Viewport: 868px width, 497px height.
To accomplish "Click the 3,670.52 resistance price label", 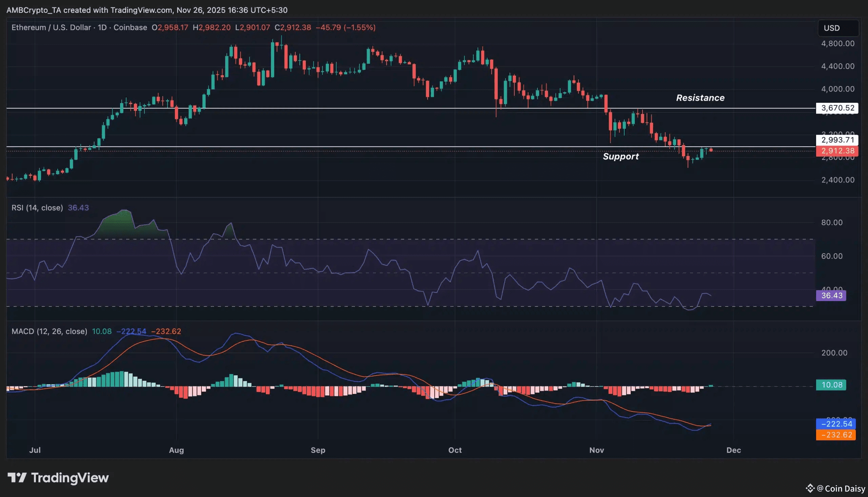I will 837,108.
